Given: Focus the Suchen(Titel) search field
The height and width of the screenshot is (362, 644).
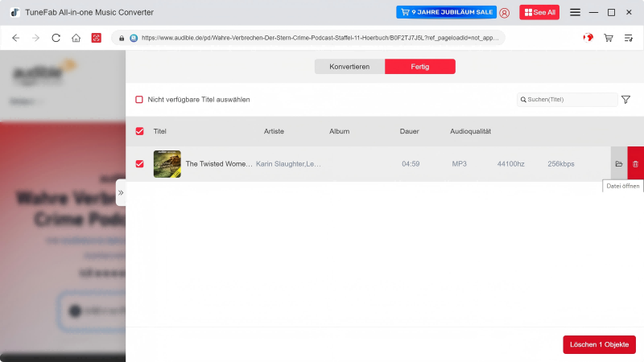Looking at the screenshot, I should (x=568, y=99).
